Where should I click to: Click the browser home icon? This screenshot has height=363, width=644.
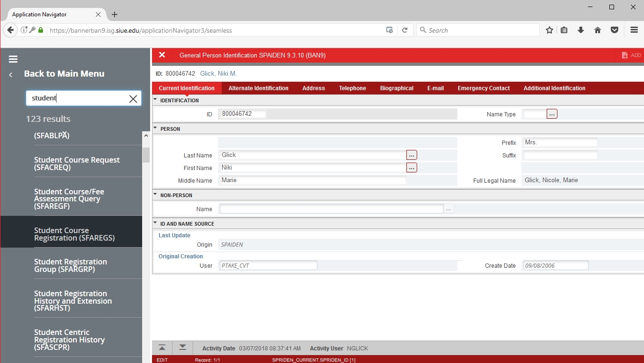pos(597,30)
